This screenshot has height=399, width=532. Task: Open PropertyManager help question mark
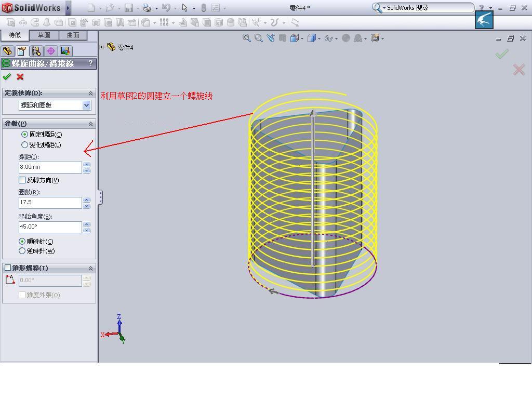pyautogui.click(x=90, y=63)
